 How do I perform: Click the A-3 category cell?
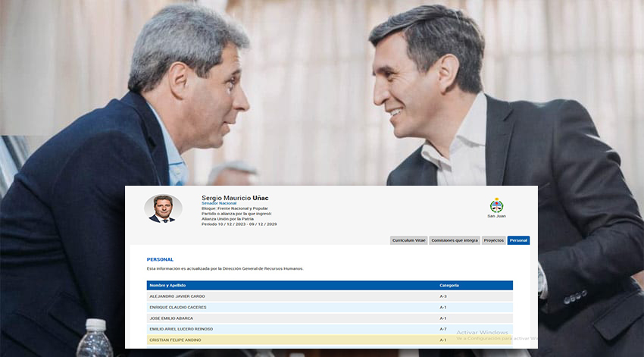tap(442, 296)
